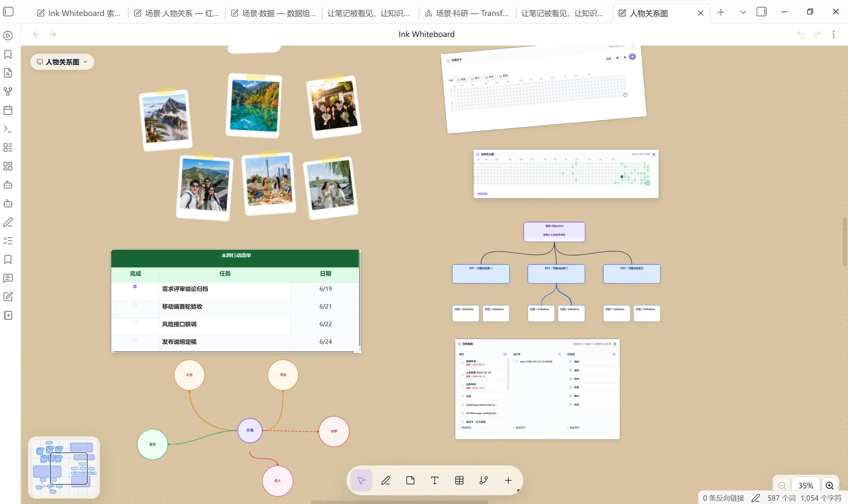The height and width of the screenshot is (504, 848).
Task: Toggle the 写作 habit chip for today
Action: coord(489,77)
